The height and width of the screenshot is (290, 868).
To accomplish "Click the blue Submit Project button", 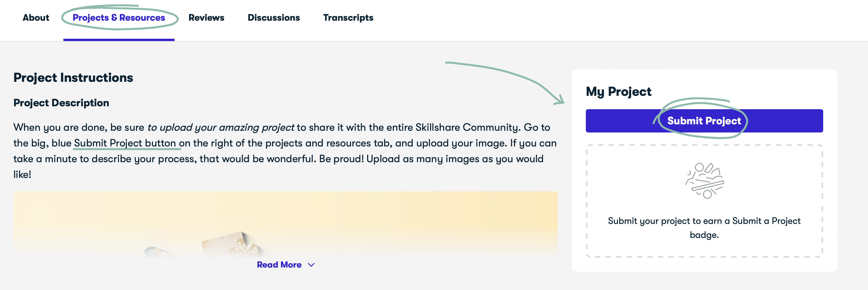I will coord(704,121).
